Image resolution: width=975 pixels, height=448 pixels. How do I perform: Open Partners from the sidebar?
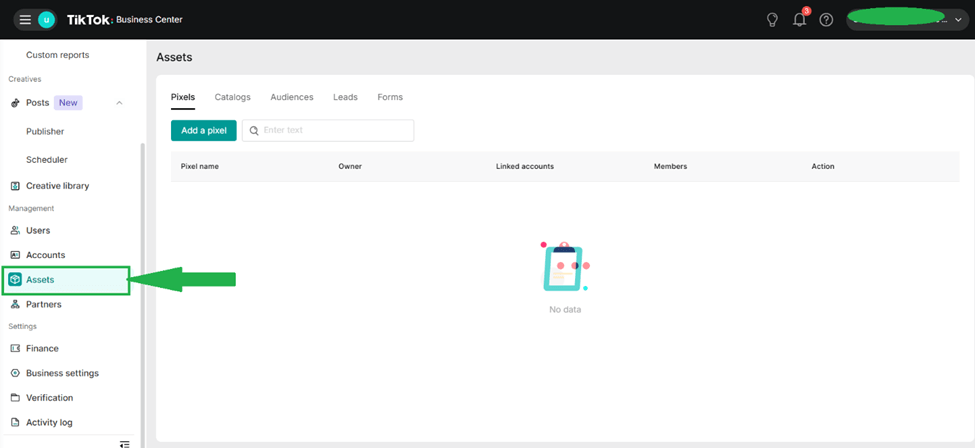point(43,304)
